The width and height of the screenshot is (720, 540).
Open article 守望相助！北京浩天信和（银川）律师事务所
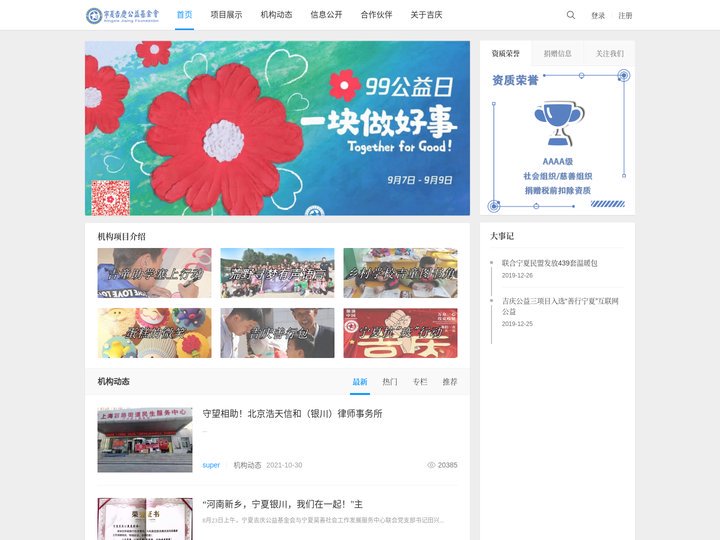[292, 413]
